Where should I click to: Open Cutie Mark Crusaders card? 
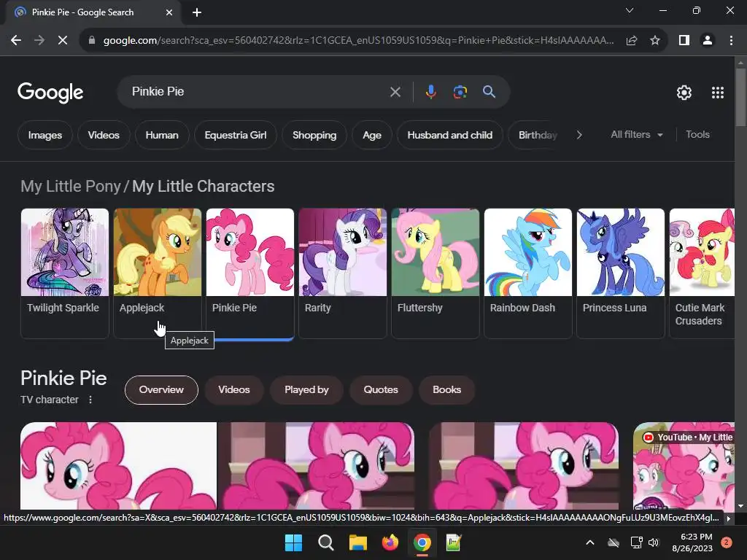click(702, 273)
